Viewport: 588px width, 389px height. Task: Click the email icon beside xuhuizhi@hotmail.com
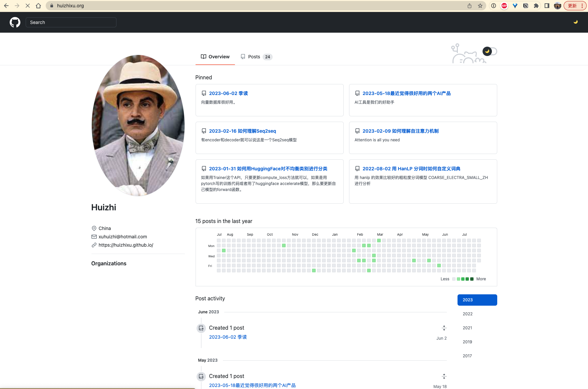[x=94, y=237]
